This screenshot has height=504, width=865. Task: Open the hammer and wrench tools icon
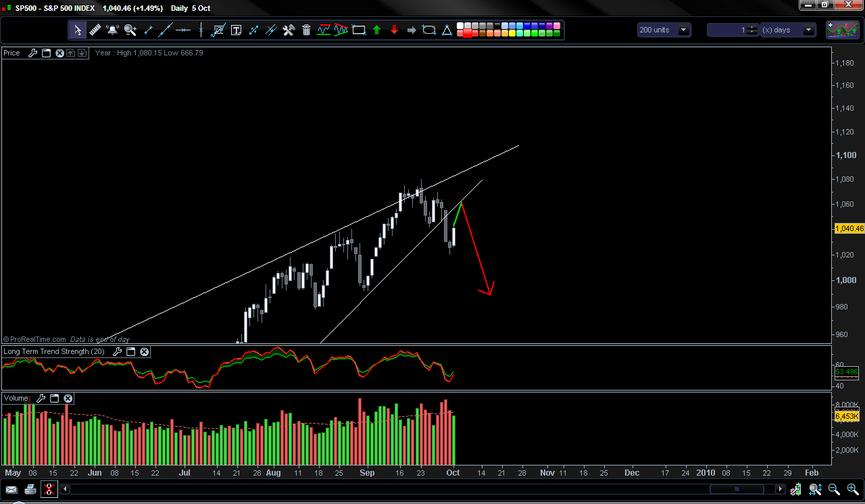point(289,30)
